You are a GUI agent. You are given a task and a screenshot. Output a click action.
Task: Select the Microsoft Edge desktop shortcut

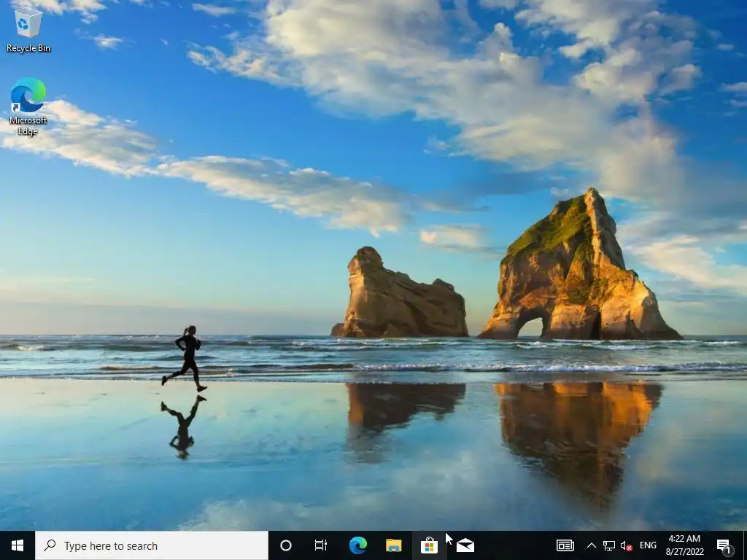[28, 106]
